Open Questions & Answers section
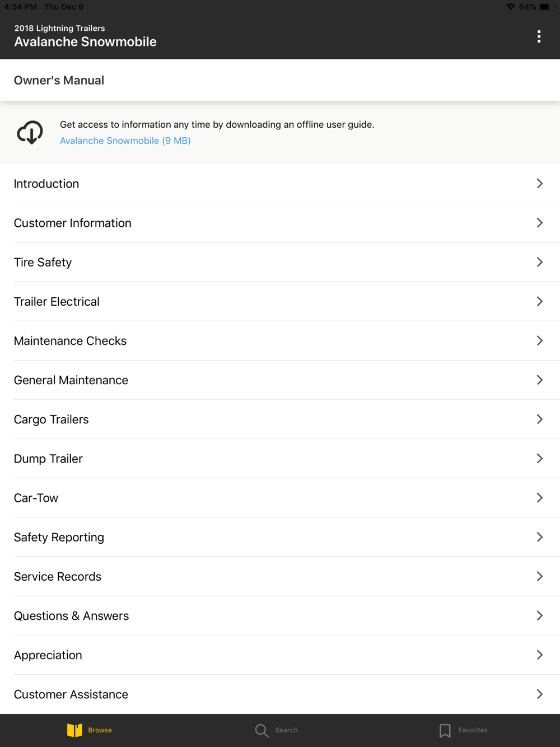 click(x=71, y=616)
